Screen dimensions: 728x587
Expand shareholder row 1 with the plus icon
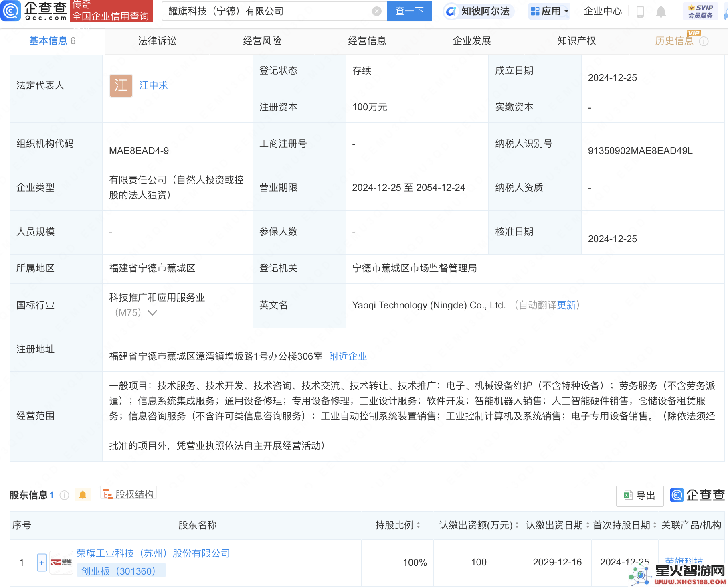pos(42,562)
